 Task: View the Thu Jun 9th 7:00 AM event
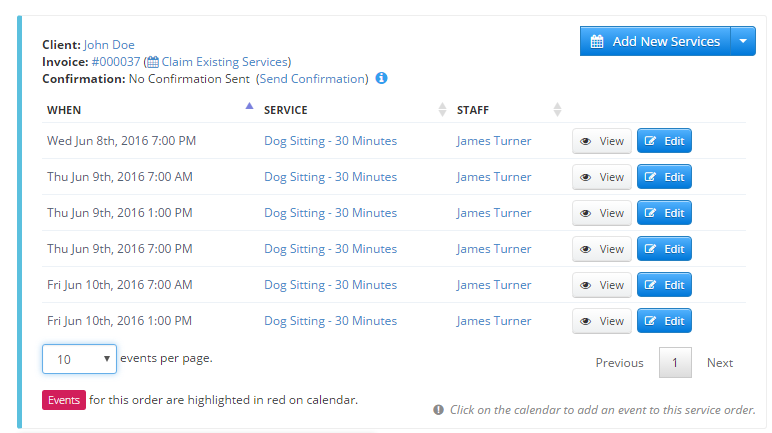(602, 177)
